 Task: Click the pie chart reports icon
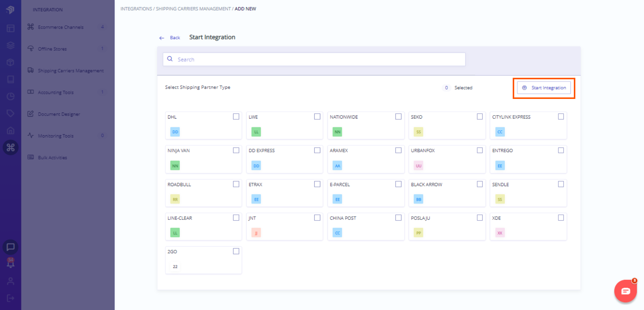(x=11, y=97)
